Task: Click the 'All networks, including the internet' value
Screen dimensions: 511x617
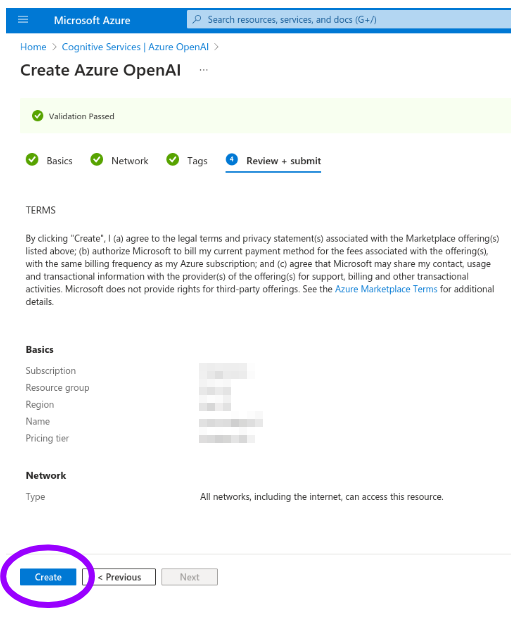Action: click(x=321, y=497)
